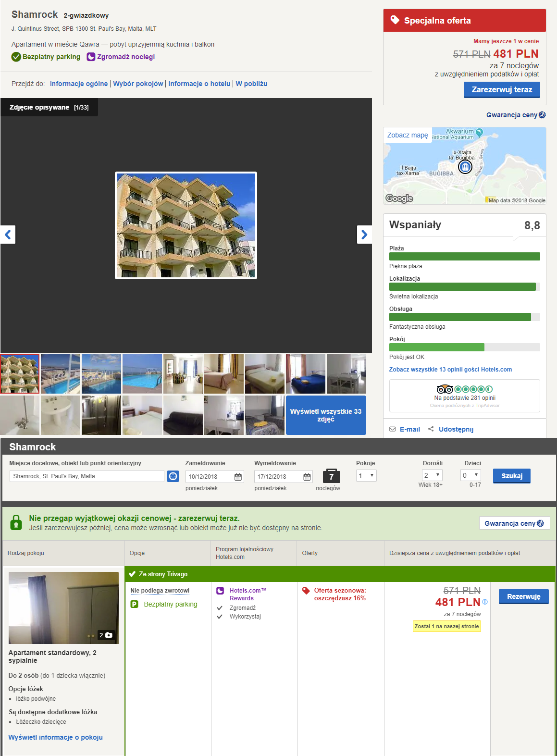Click the Google logo on the map

tap(399, 198)
